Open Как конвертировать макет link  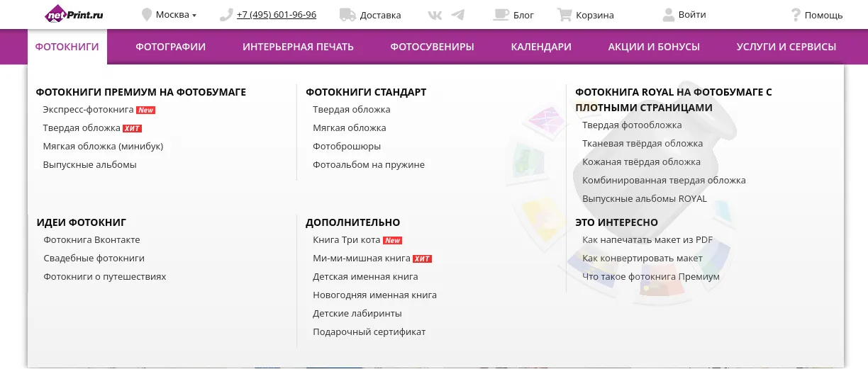(642, 259)
